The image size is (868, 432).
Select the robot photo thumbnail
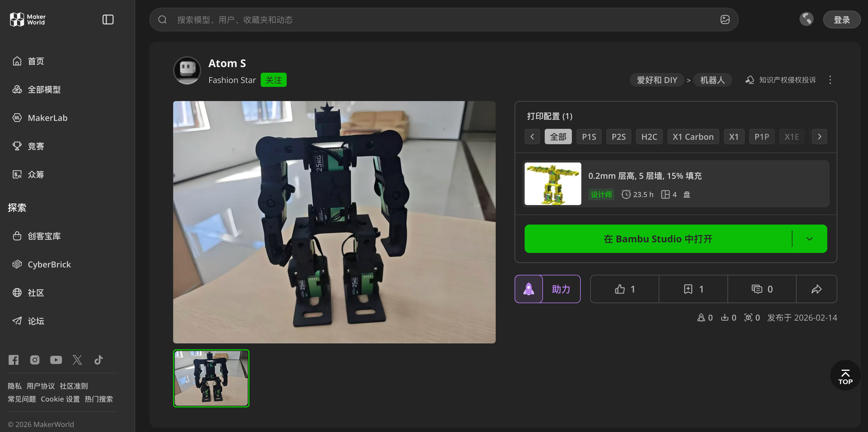pyautogui.click(x=211, y=378)
